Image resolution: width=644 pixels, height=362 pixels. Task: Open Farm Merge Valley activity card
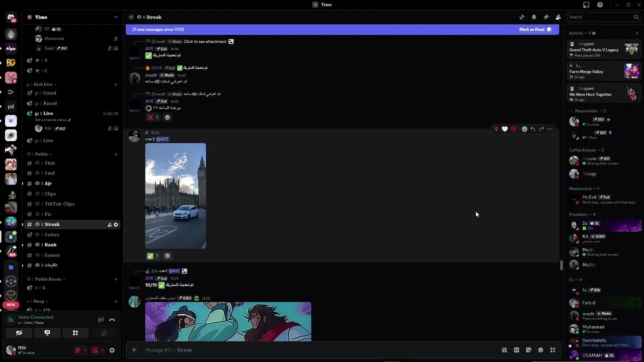click(604, 71)
